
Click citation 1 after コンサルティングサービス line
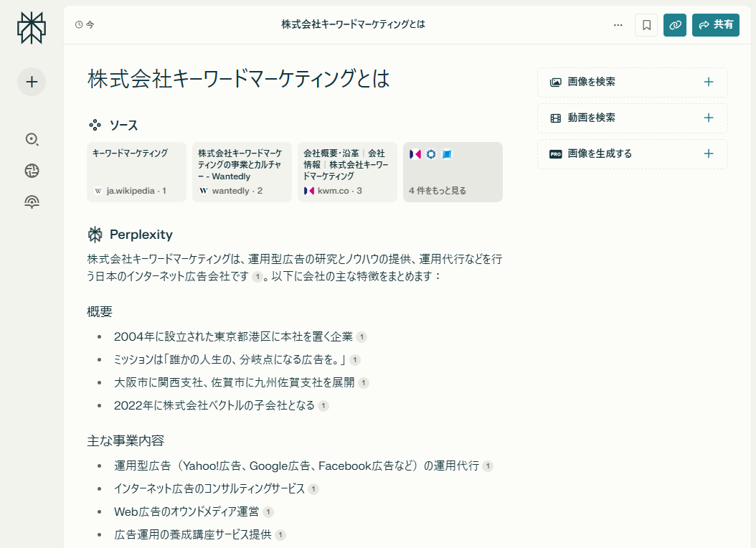(x=313, y=489)
